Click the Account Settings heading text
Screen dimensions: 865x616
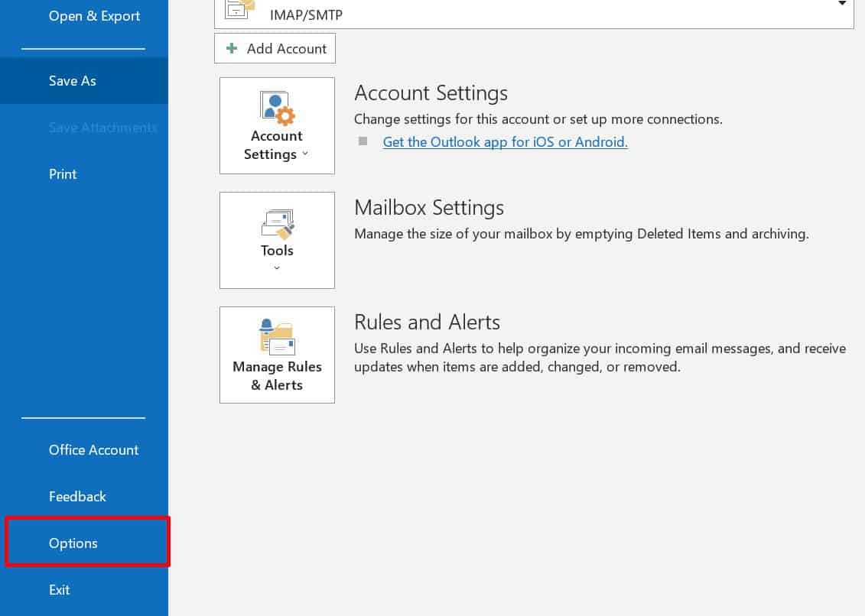coord(431,93)
